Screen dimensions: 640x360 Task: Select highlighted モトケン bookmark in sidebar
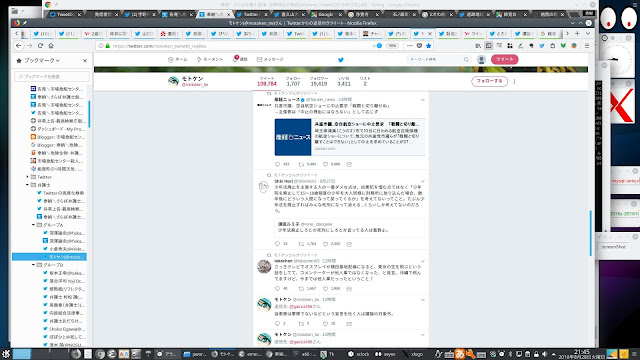tap(49, 257)
